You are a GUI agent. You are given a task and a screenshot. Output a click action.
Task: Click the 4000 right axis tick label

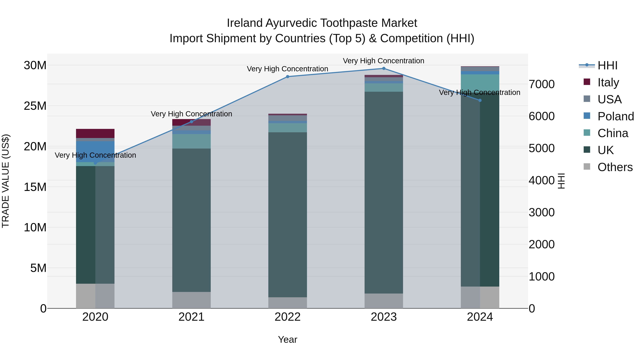541,180
